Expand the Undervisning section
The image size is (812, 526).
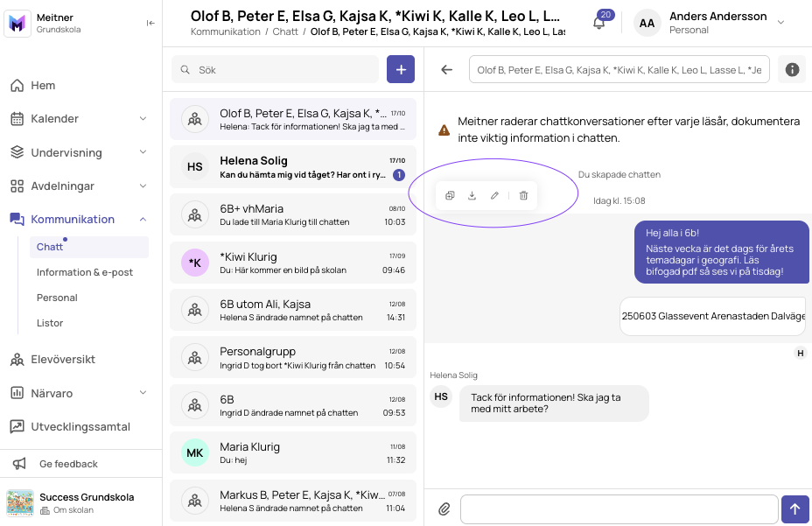pos(79,152)
